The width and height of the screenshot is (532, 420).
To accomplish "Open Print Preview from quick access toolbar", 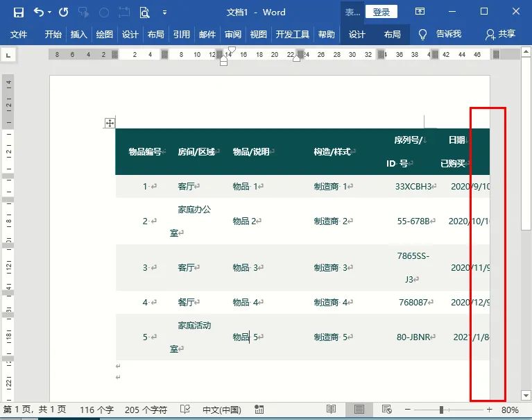I will (x=144, y=12).
